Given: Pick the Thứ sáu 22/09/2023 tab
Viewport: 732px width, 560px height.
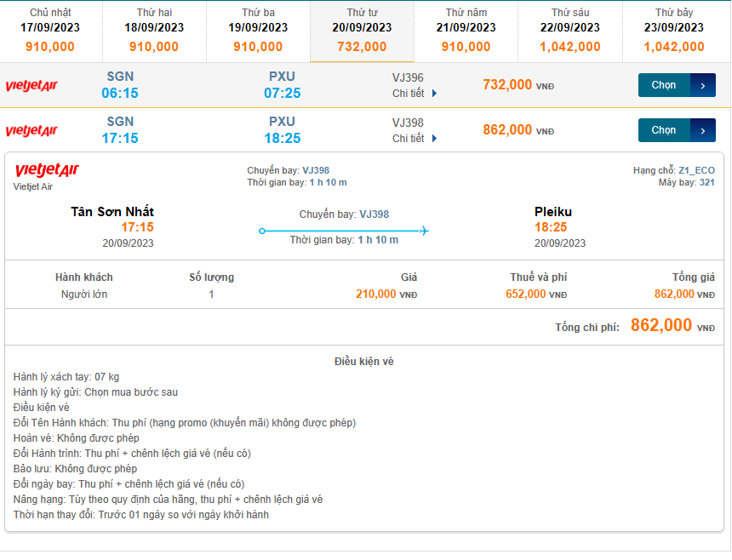Looking at the screenshot, I should [x=569, y=31].
